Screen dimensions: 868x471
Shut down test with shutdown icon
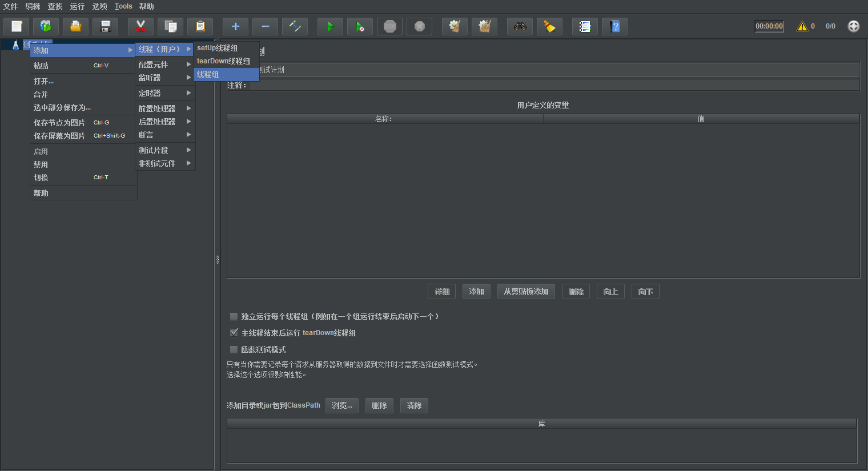[419, 26]
